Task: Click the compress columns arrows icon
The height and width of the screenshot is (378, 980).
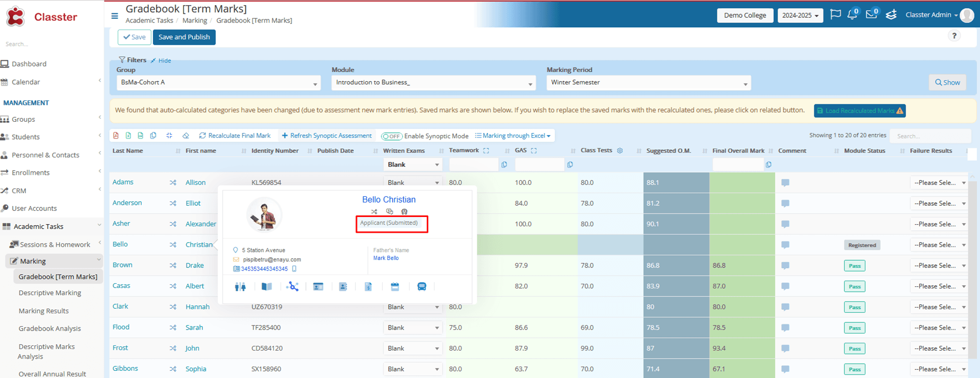Action: click(169, 136)
